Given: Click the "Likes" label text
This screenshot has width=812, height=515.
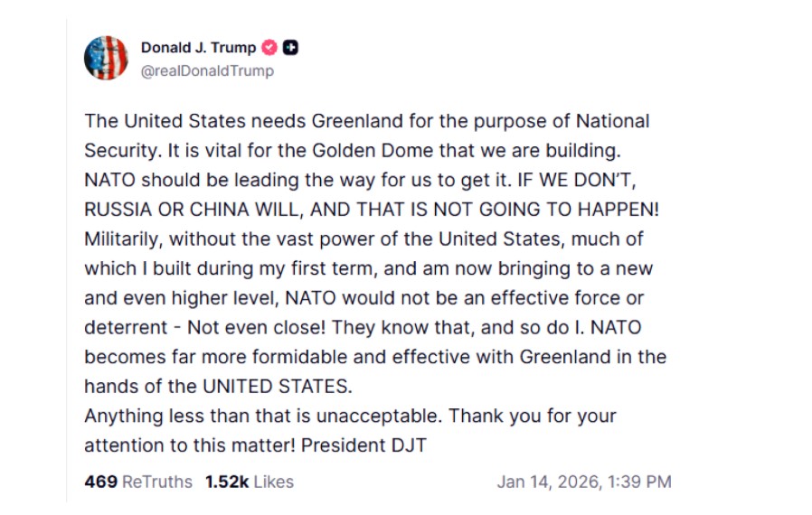Looking at the screenshot, I should tap(273, 482).
